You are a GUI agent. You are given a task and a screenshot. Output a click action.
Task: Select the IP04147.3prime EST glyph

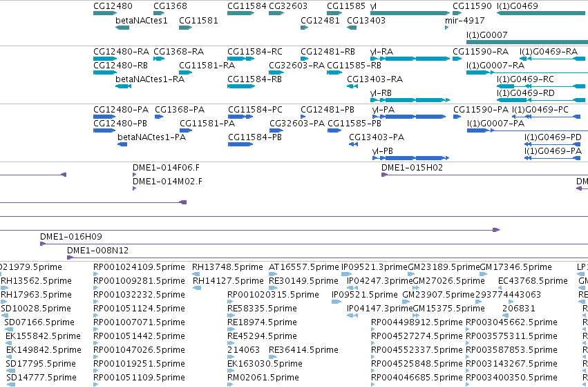point(352,316)
